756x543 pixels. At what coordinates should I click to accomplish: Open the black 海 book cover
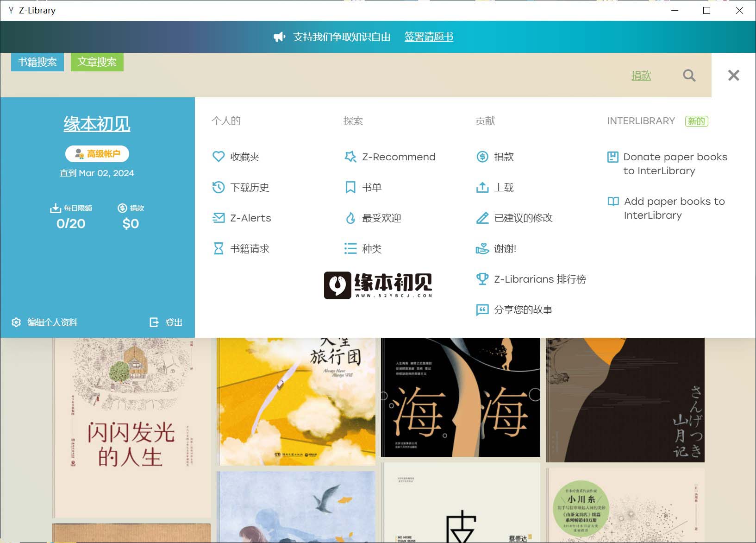coord(461,397)
